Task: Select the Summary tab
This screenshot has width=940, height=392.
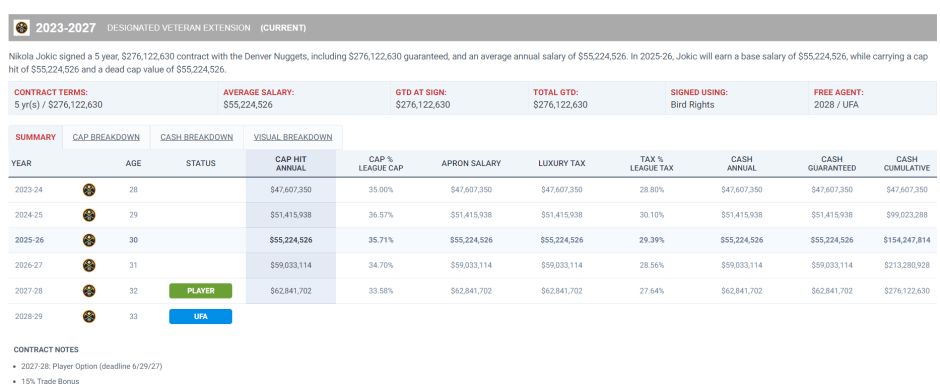Action: pyautogui.click(x=35, y=137)
